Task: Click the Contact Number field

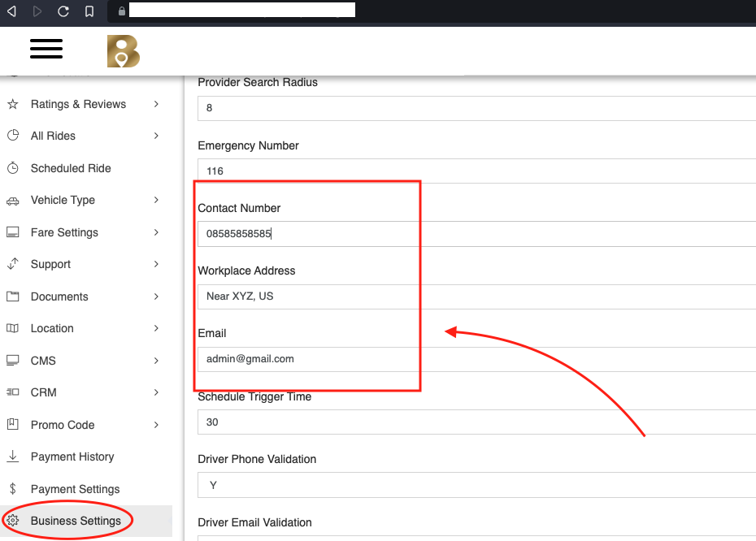Action: coord(477,234)
